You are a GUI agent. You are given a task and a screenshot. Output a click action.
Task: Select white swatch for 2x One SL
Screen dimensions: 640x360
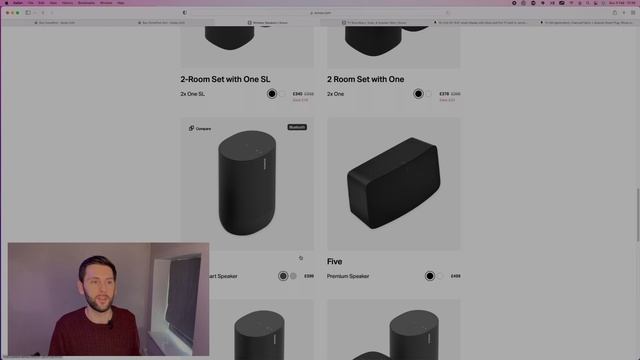coord(282,94)
